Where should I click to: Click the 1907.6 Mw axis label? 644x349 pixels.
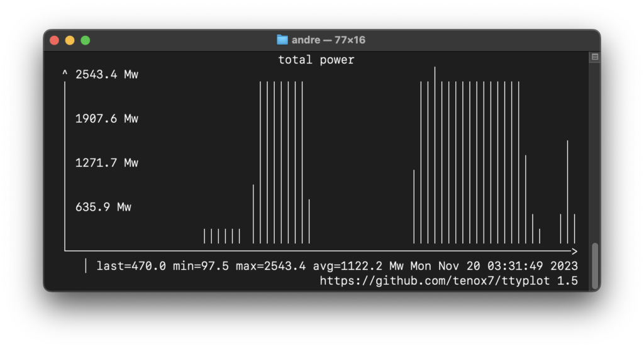click(106, 119)
